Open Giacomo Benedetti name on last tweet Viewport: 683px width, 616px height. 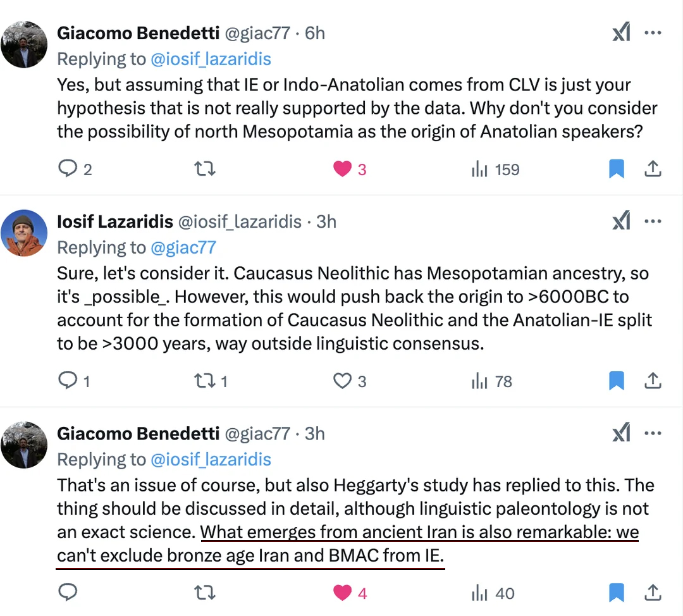point(138,433)
